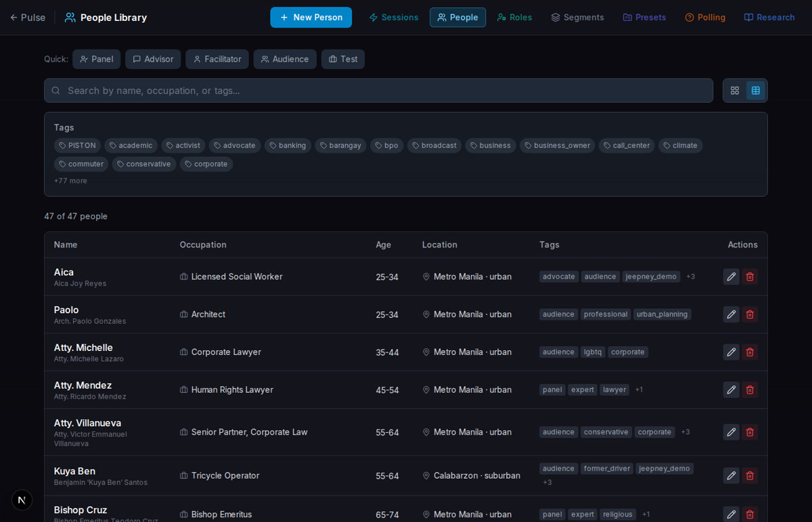Toggle the PISTON tag filter
Image resolution: width=812 pixels, height=522 pixels.
(x=77, y=145)
